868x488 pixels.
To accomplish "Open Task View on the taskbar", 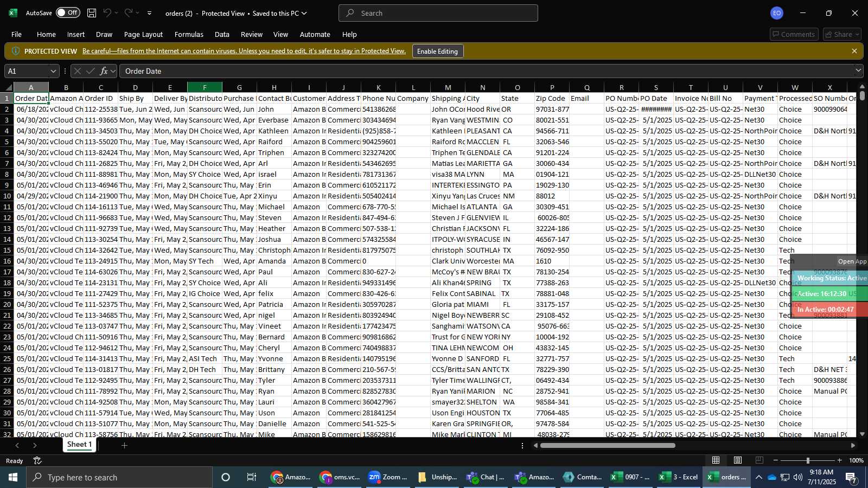I will point(252,477).
